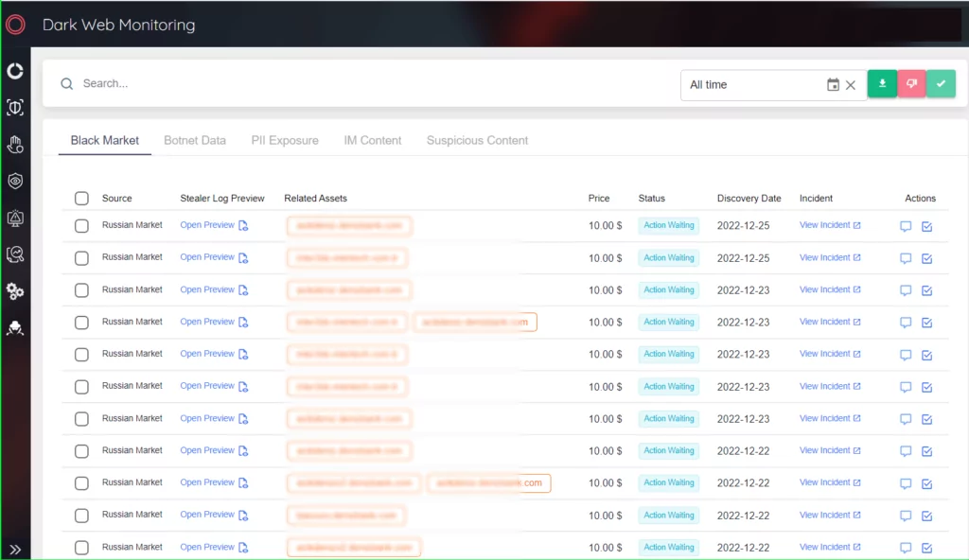Image resolution: width=969 pixels, height=560 pixels.
Task: Click the Dark Web Monitoring page title
Action: point(118,25)
